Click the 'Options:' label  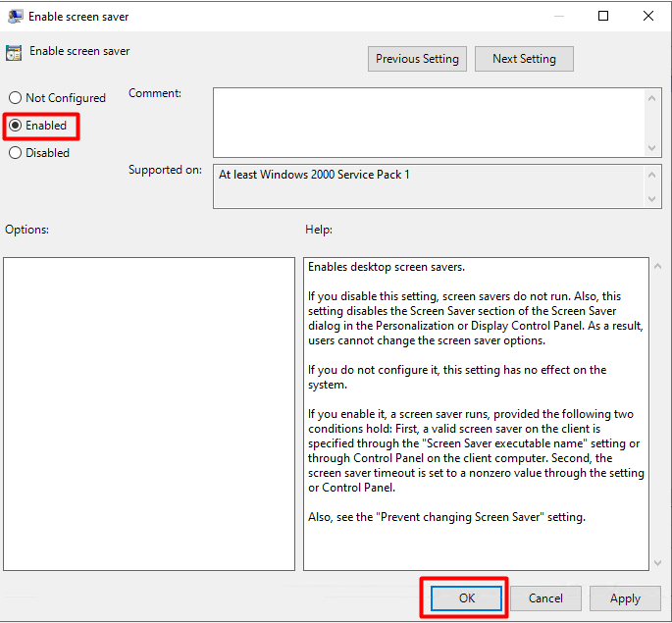[27, 230]
